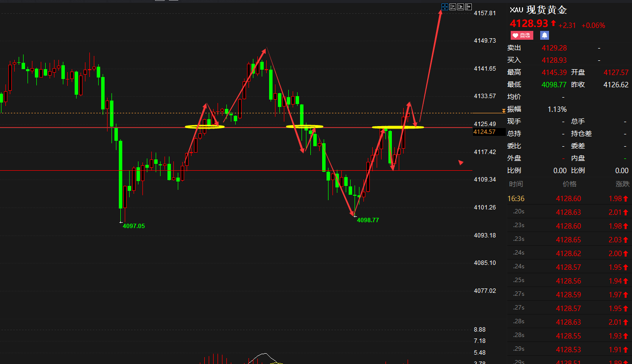The width and height of the screenshot is (632, 364).
Task: Click the small red triangle marker on chart
Action: point(461,162)
